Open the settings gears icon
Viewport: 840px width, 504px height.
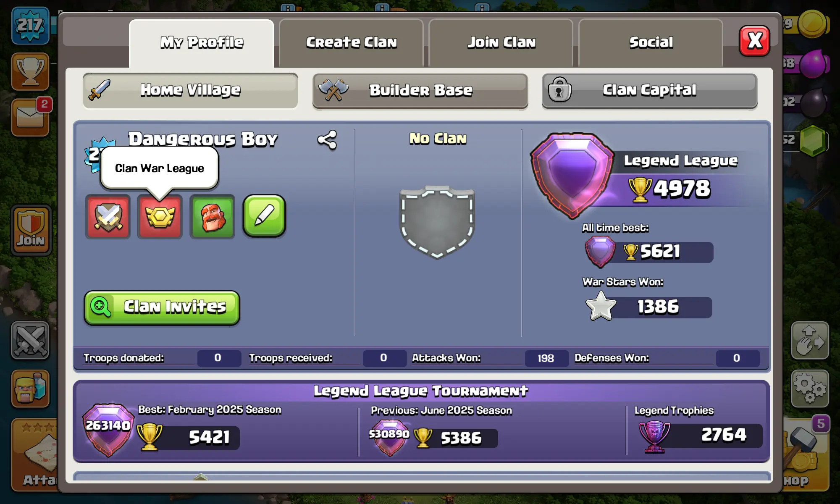click(x=810, y=388)
